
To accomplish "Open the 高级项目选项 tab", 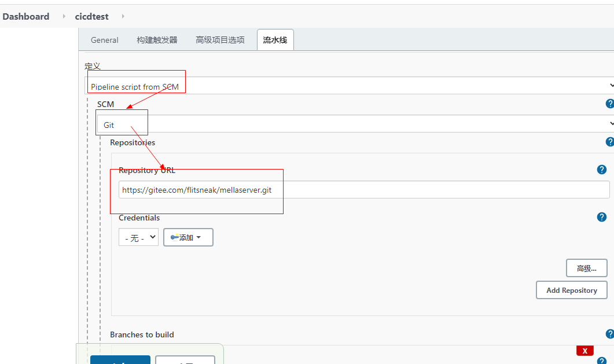I will coord(220,40).
